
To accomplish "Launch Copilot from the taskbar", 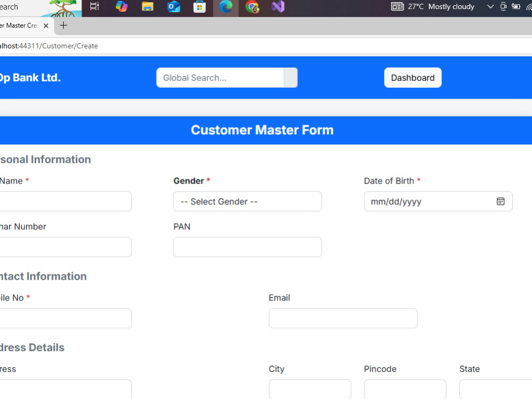I will coord(121,6).
